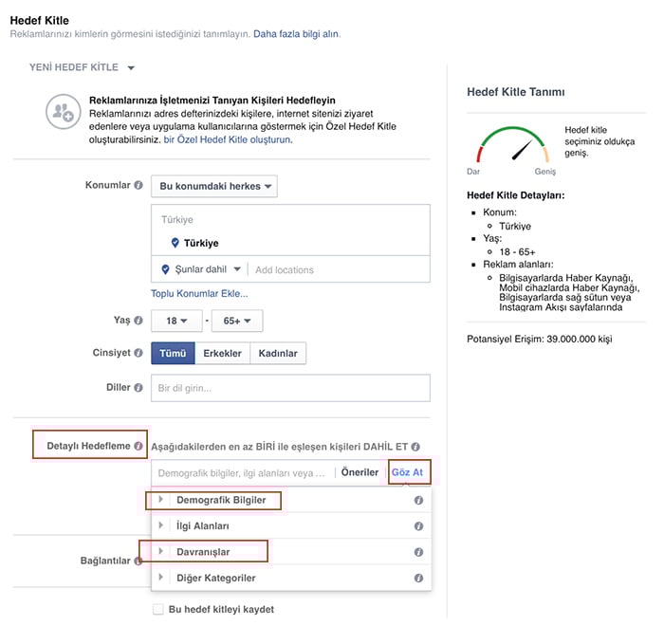Click the Custom Audience people-plus icon

coord(64,112)
